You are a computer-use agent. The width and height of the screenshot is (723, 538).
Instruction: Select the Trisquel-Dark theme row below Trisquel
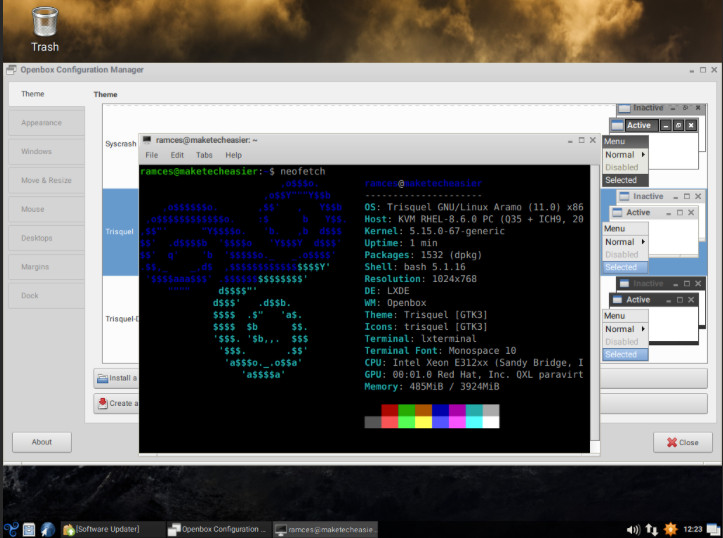pos(122,319)
